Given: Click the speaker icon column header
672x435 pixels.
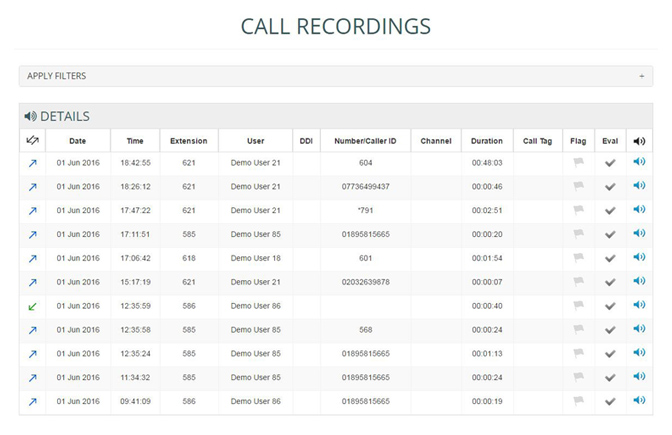Looking at the screenshot, I should [639, 141].
